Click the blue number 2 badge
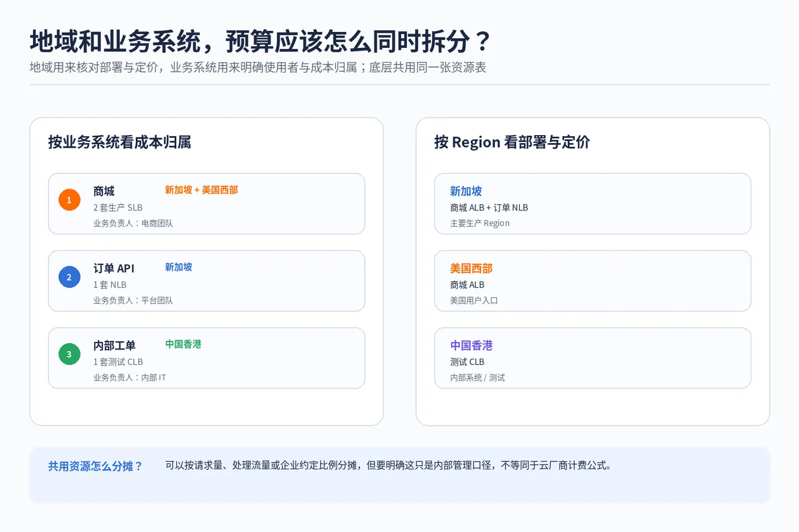The width and height of the screenshot is (799, 532). click(x=69, y=277)
